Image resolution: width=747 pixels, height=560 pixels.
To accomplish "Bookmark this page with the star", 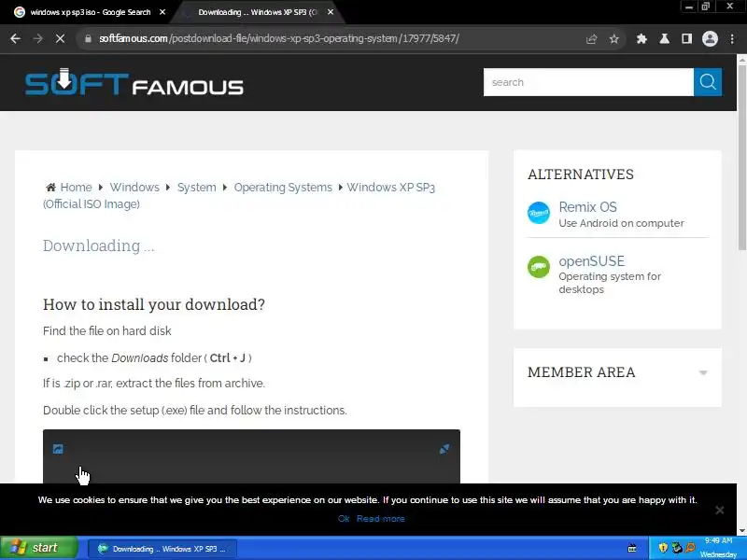I will [614, 39].
